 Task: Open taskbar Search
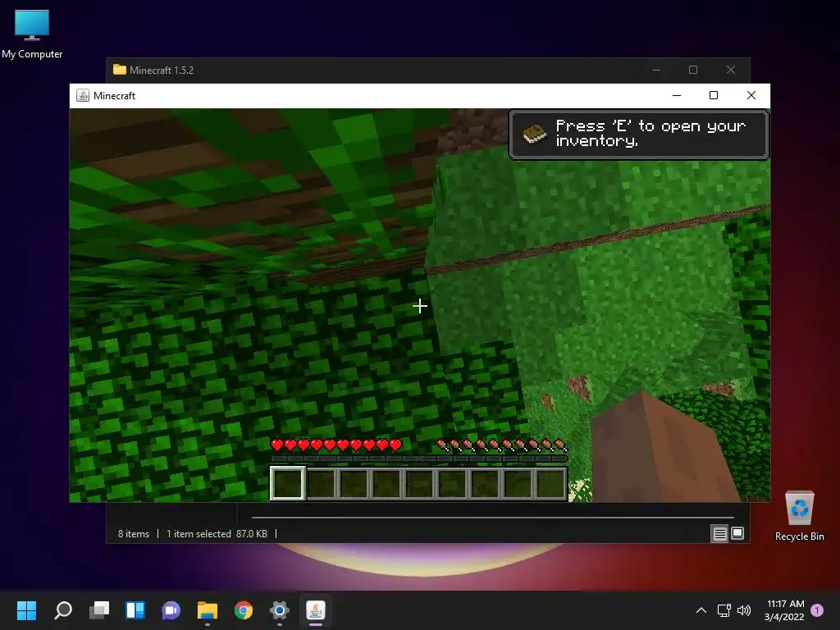click(x=62, y=610)
